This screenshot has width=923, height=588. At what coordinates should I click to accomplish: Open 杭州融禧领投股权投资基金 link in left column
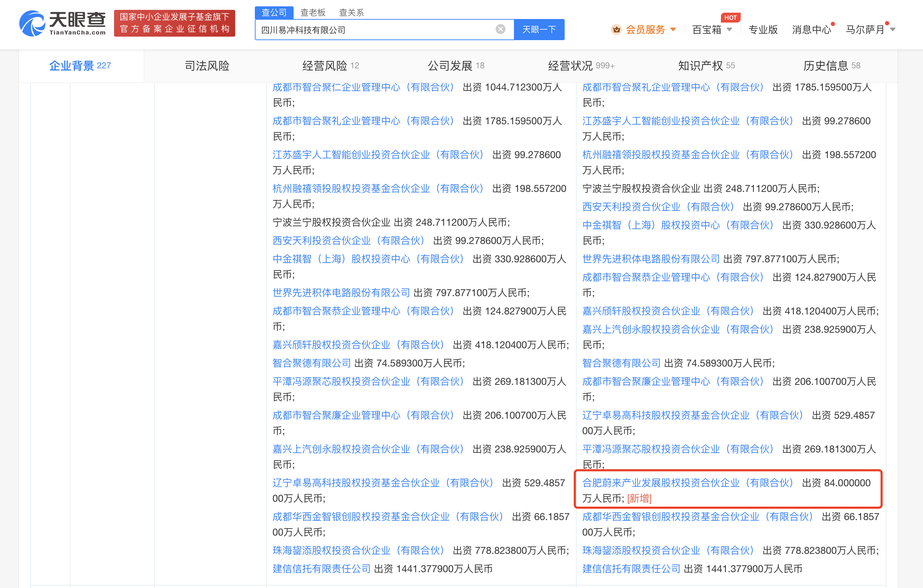click(x=378, y=189)
